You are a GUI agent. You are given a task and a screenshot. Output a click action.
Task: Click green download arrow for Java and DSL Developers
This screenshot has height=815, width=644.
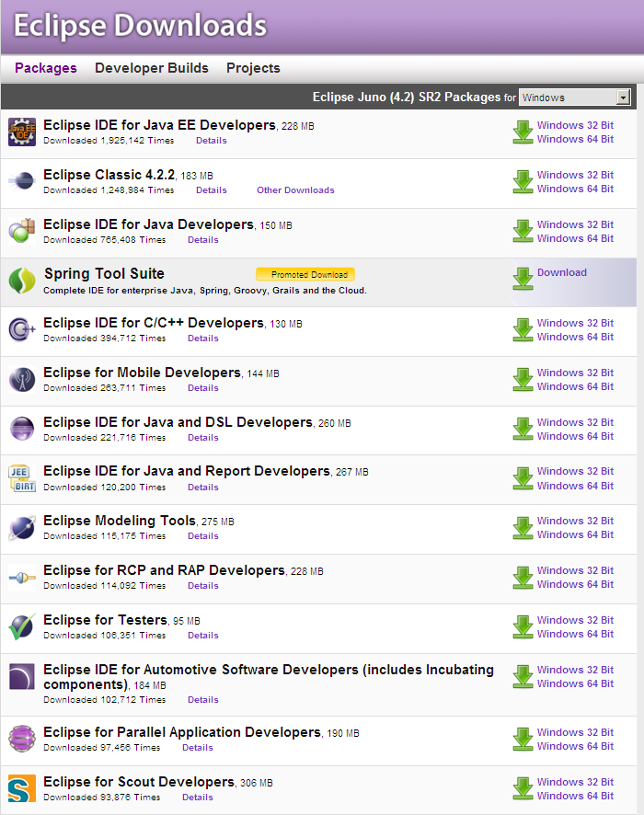coord(523,430)
